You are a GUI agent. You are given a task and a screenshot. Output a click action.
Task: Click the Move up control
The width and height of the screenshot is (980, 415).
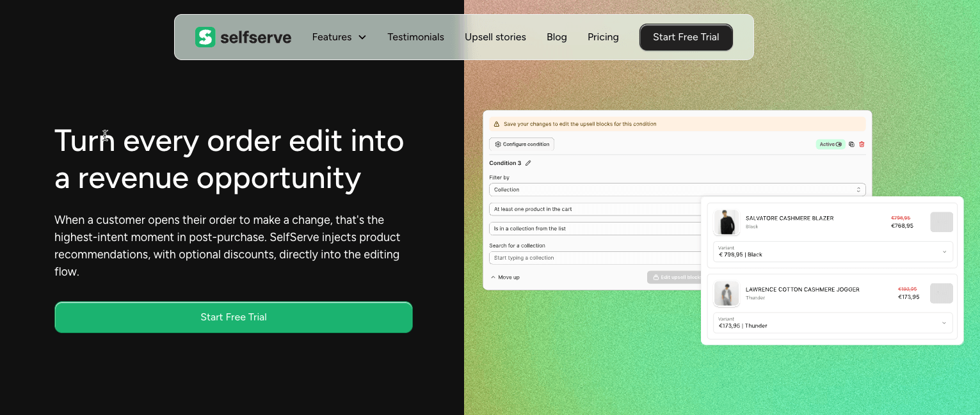[x=505, y=277]
